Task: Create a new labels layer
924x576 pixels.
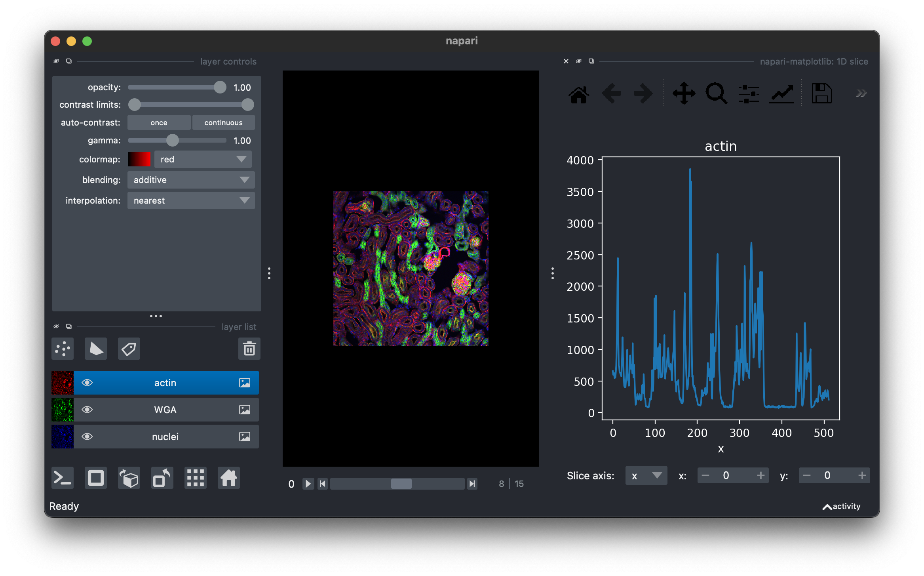Action: (x=129, y=349)
